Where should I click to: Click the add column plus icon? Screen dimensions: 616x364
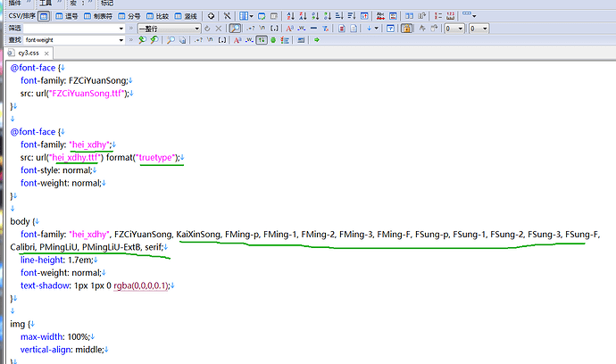211,16
